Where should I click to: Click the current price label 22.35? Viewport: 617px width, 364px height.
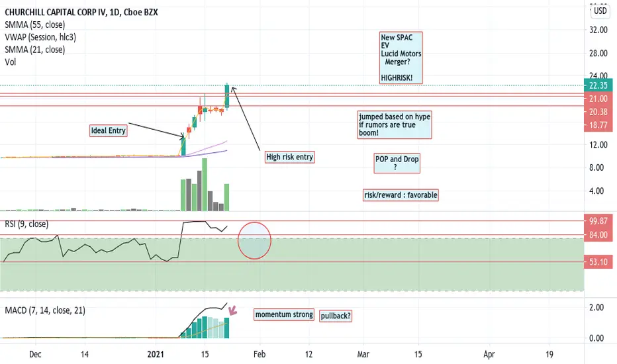[x=598, y=85]
